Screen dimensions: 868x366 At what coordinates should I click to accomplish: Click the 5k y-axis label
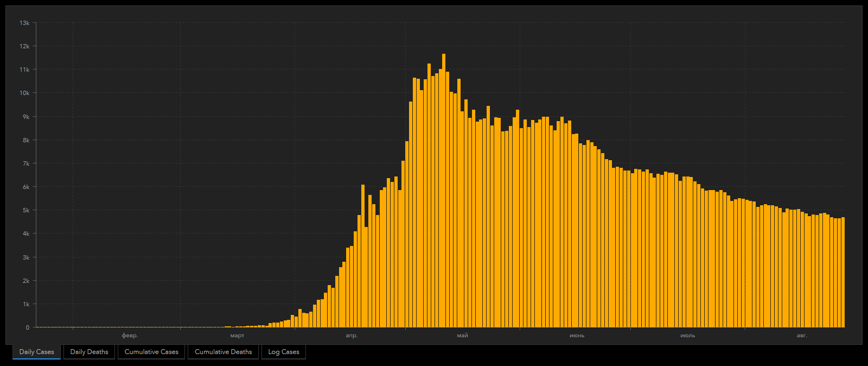pyautogui.click(x=26, y=210)
